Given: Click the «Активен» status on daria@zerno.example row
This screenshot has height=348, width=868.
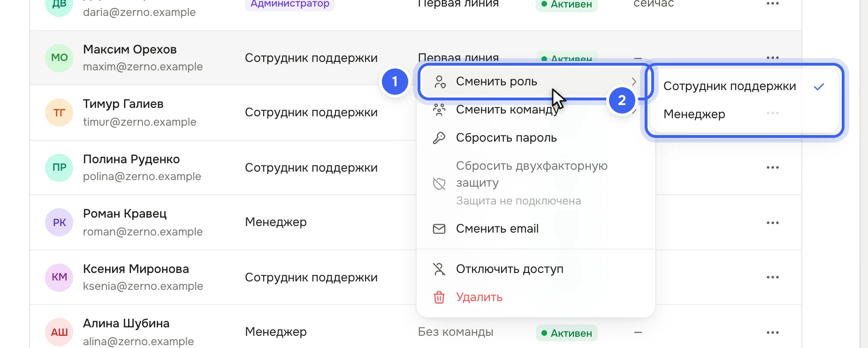Looking at the screenshot, I should click(567, 5).
